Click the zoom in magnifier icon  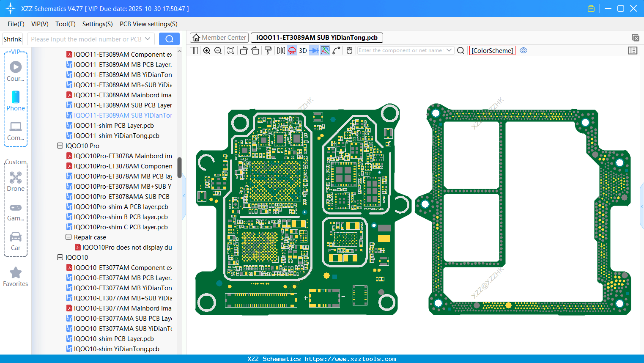pyautogui.click(x=207, y=51)
